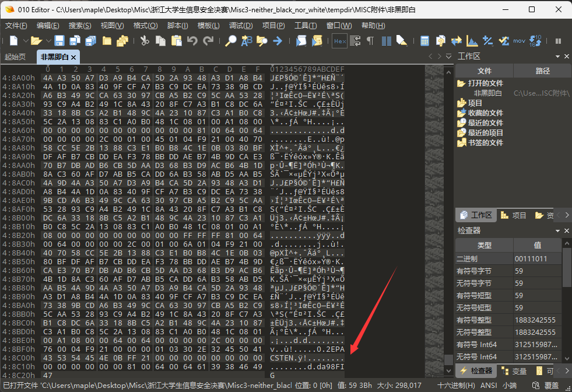Click the 路径 column header
The image size is (572, 392).
[x=542, y=71]
